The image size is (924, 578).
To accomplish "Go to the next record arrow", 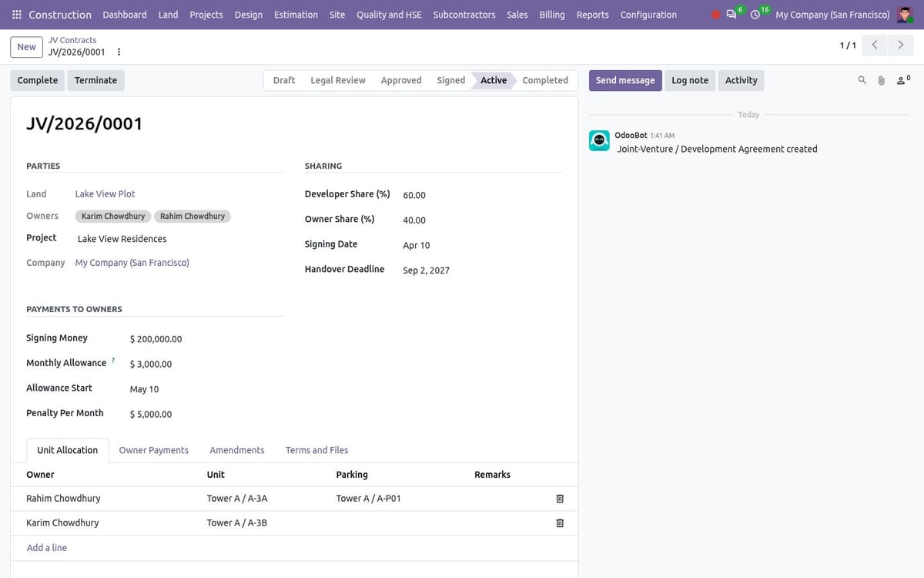I will coord(901,45).
